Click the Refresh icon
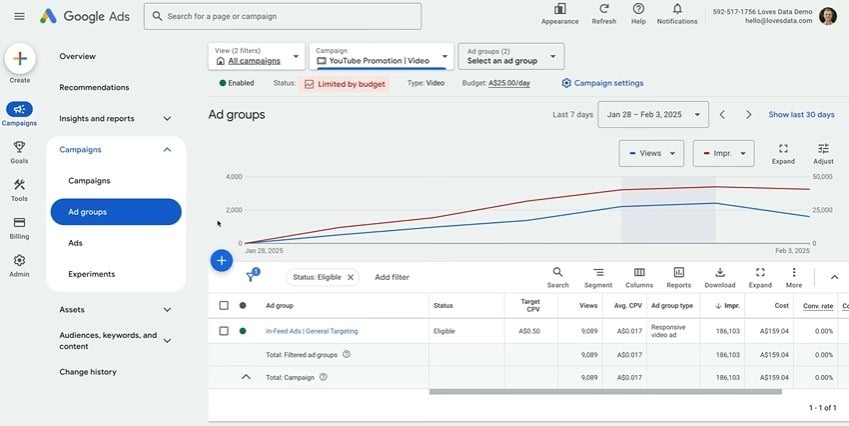 (x=604, y=9)
